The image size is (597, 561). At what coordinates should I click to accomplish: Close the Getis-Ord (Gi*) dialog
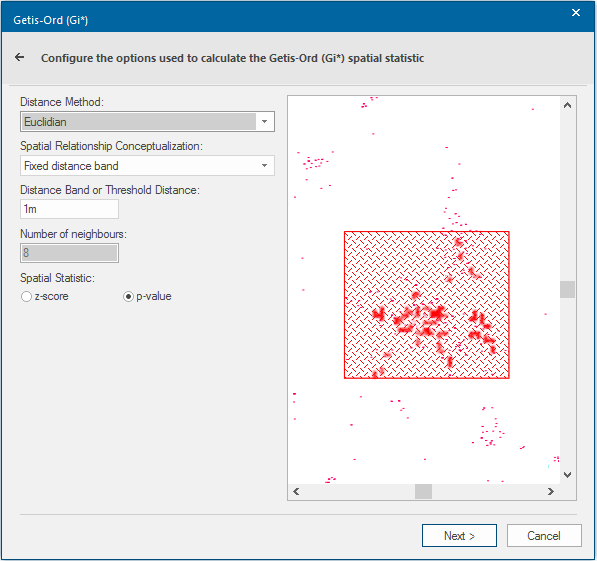pyautogui.click(x=576, y=13)
